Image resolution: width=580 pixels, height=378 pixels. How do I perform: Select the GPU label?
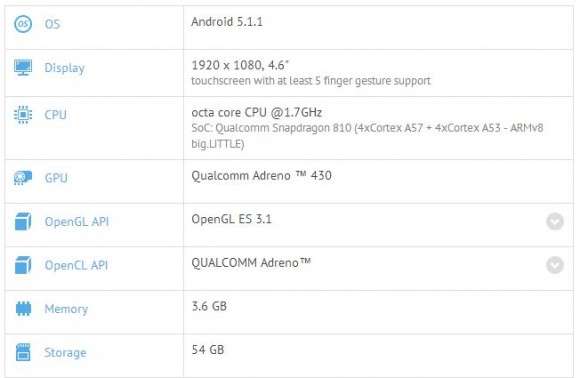(56, 178)
